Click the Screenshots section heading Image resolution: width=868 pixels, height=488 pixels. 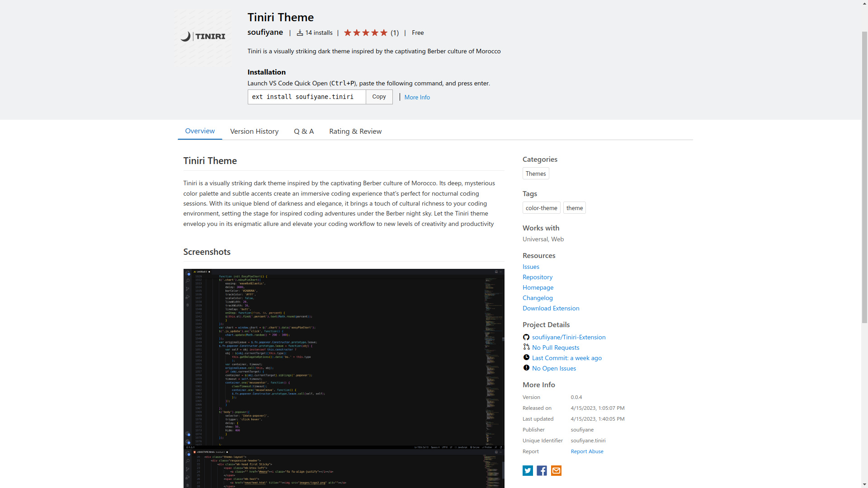tap(207, 252)
